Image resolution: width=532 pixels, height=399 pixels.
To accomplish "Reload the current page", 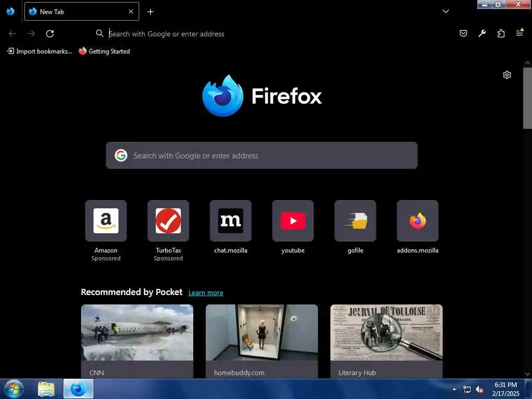I will (x=50, y=34).
